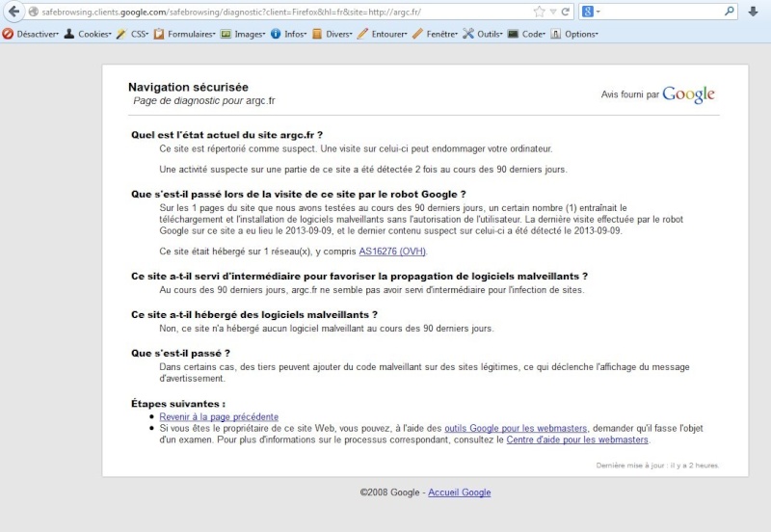Image resolution: width=771 pixels, height=532 pixels.
Task: Click 'Dernière mise à jour' timestamp text
Action: coord(657,465)
